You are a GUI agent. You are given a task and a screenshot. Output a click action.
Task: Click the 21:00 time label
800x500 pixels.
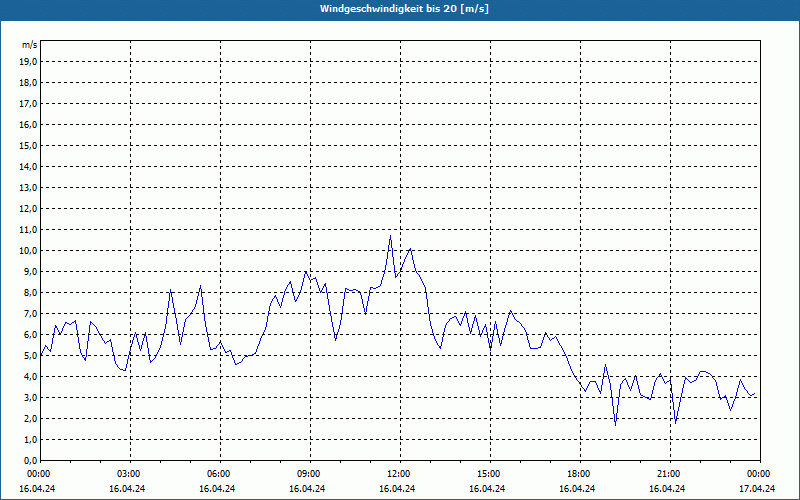coord(670,474)
